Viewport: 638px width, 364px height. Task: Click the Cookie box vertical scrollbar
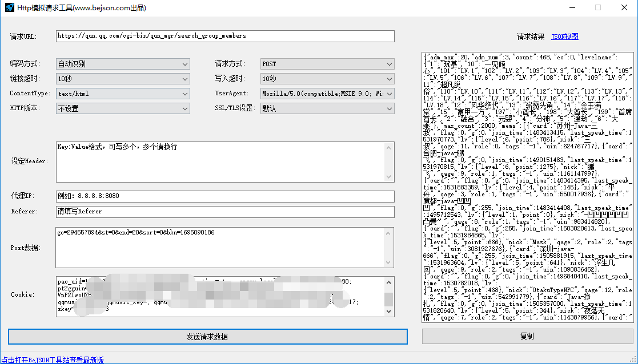pyautogui.click(x=388, y=296)
